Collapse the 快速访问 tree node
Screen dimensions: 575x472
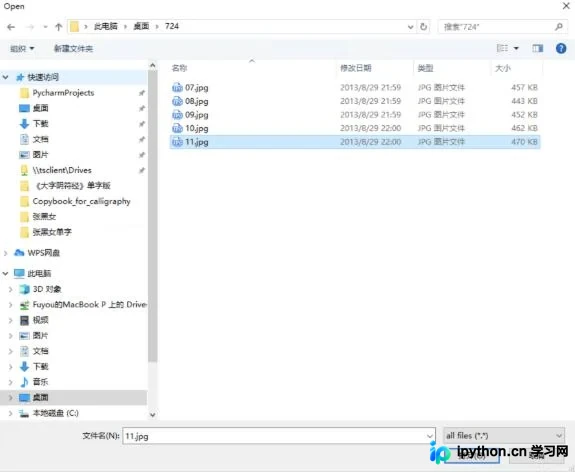[x=6, y=77]
